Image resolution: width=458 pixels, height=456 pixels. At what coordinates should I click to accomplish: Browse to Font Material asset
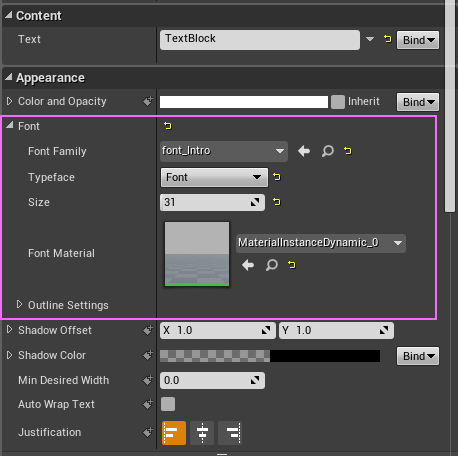[x=272, y=265]
